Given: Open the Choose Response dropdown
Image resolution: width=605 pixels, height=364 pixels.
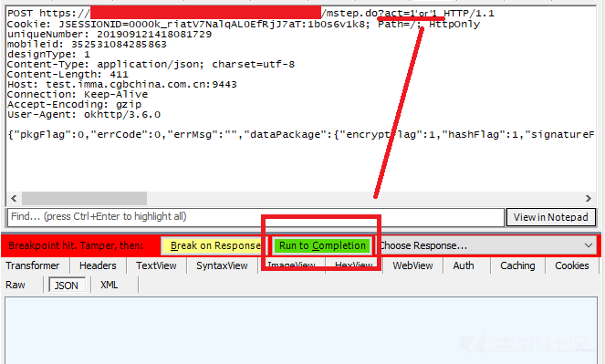Looking at the screenshot, I should [487, 245].
